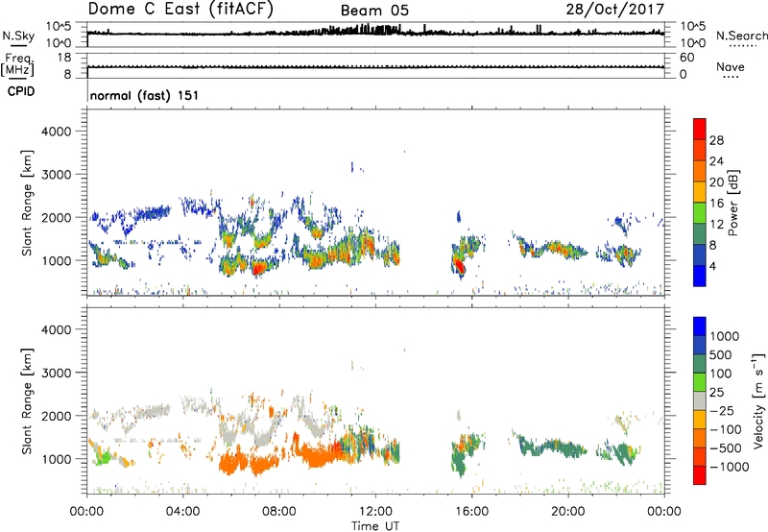Screen dimensions: 768x532
Task: Select the 'normal (fast) 151' mode text
Action: 145,95
